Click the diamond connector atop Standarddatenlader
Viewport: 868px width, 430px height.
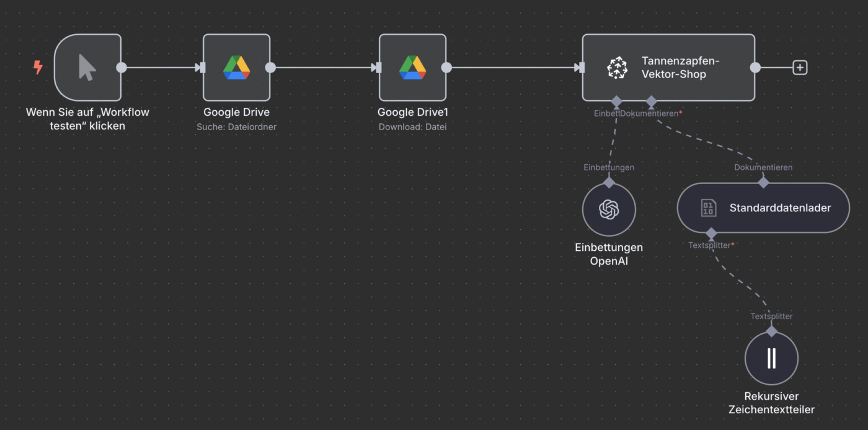click(763, 182)
